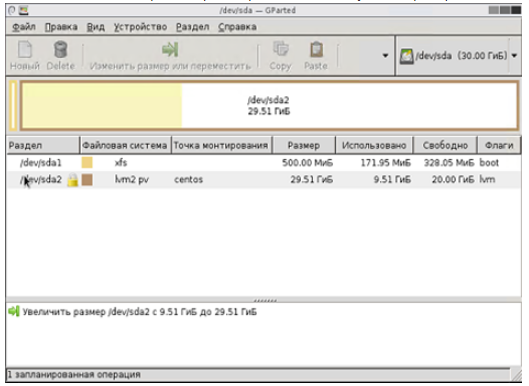Screen dimensions: 529x386
Task: Sort by the Файловая система column header
Action: [x=126, y=145]
